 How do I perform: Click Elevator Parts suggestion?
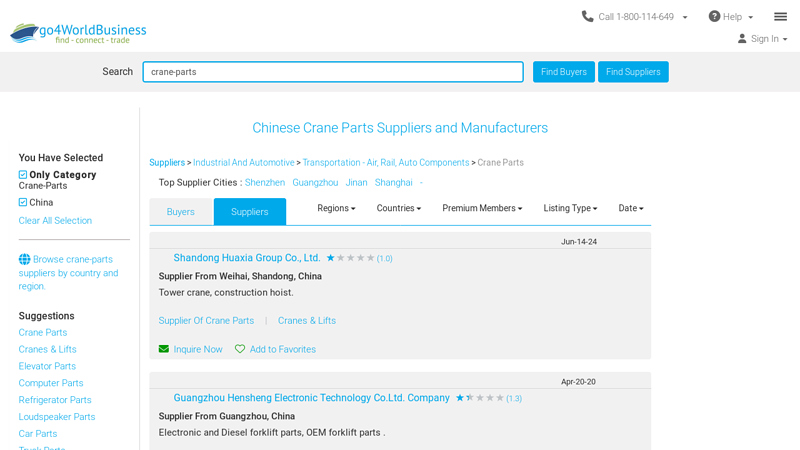(47, 366)
